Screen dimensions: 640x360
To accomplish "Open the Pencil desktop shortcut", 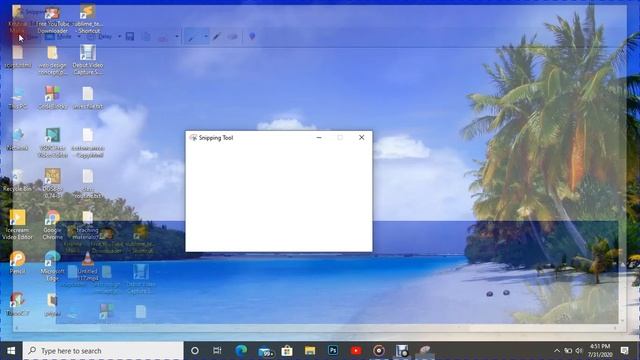I will [18, 262].
